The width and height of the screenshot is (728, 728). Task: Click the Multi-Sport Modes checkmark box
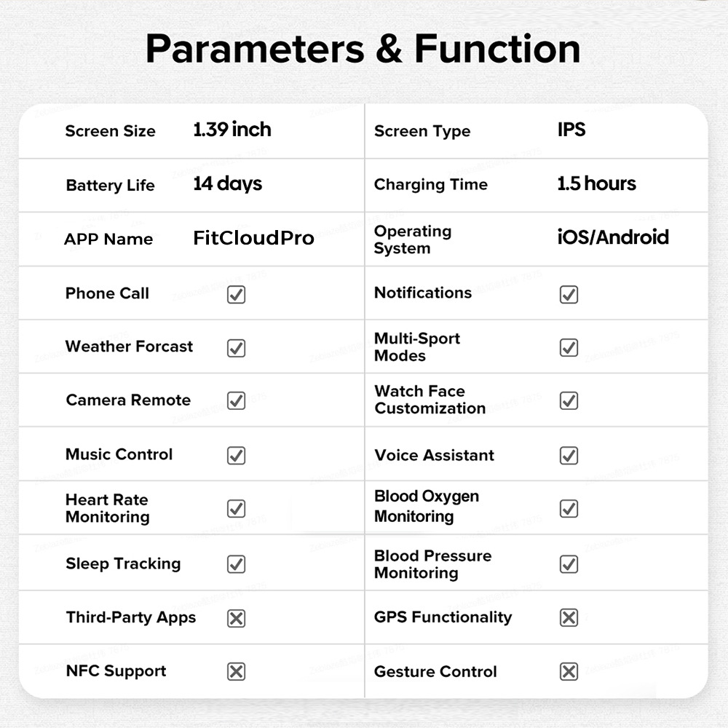569,347
